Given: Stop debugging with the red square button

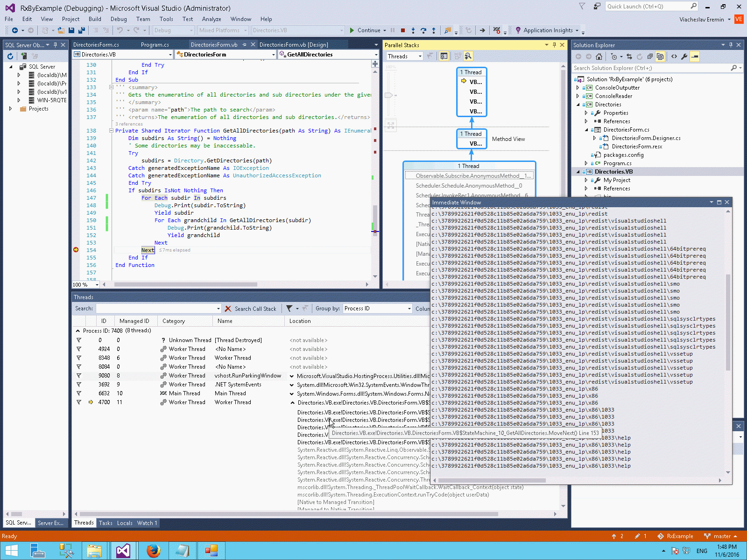Looking at the screenshot, I should pyautogui.click(x=403, y=30).
